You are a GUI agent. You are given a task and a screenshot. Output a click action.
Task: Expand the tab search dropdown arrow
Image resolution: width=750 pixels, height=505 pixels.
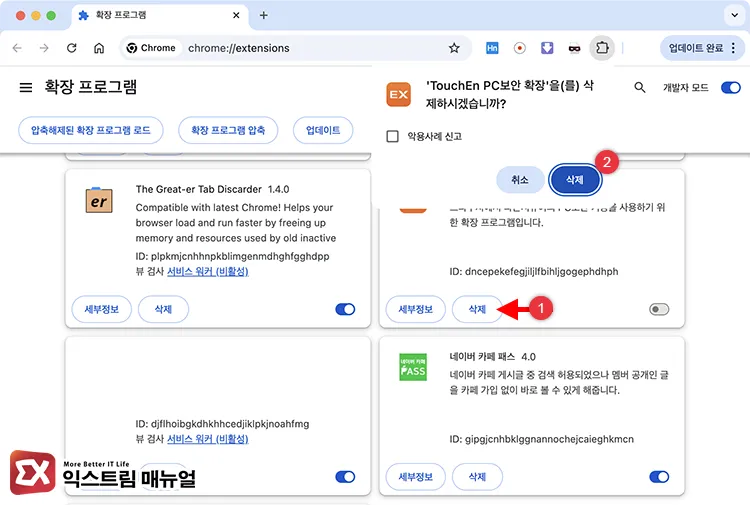[x=734, y=15]
